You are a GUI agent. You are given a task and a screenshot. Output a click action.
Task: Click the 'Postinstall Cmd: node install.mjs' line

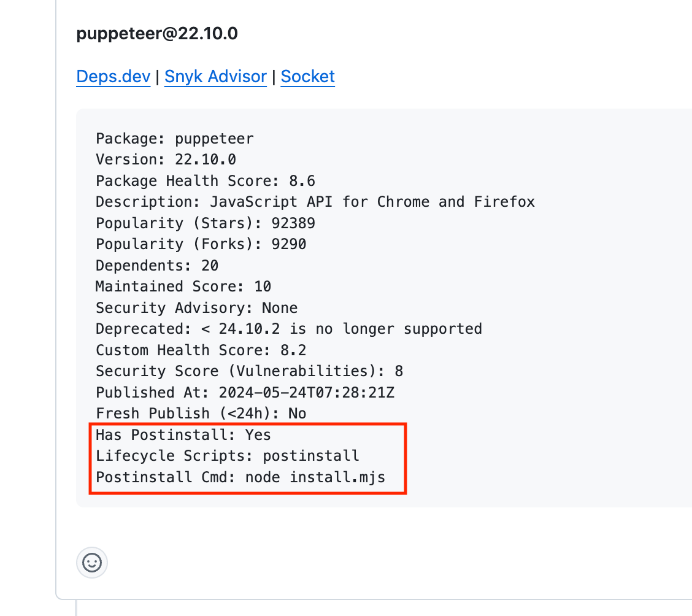240,477
